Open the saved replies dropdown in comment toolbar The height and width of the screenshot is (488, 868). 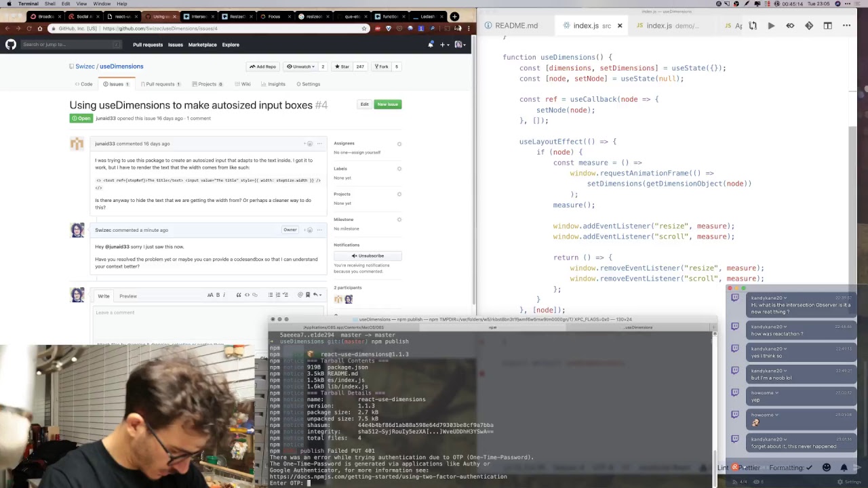(x=316, y=295)
